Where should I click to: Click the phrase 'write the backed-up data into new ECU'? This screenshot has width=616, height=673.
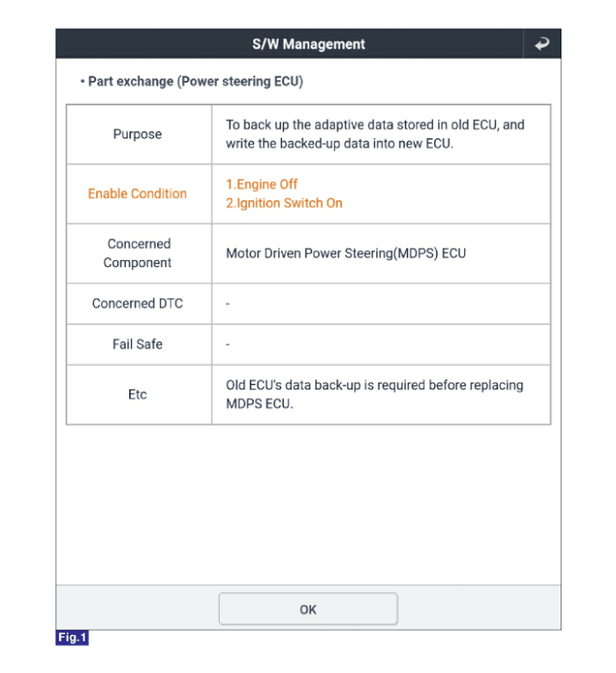[339, 143]
